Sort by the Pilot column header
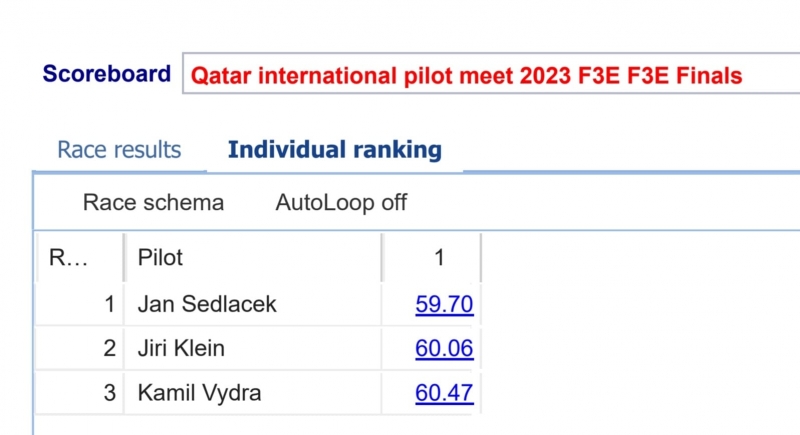The height and width of the screenshot is (435, 800). tap(253, 258)
